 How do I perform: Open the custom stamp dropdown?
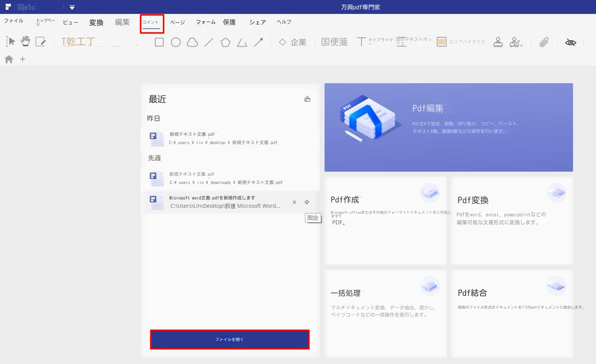tap(516, 42)
